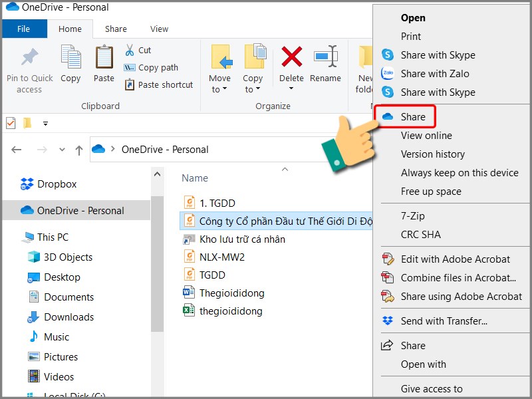532x399 pixels.
Task: Choose Open with in context menu
Action: click(x=424, y=364)
